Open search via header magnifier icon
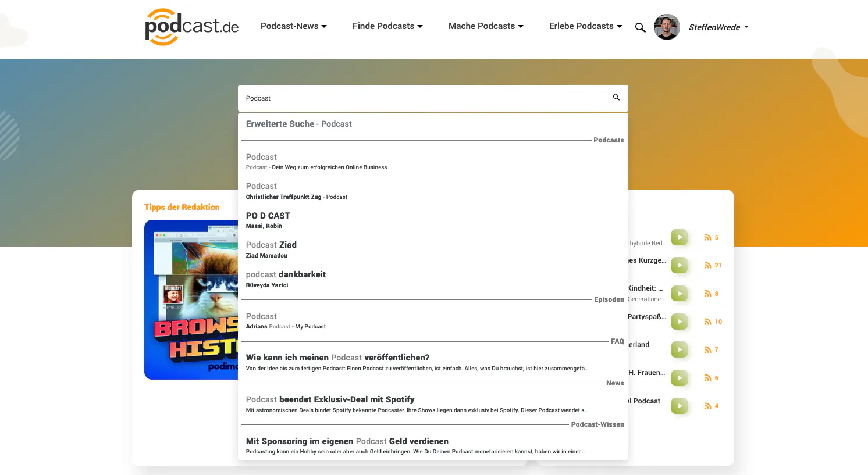This screenshot has width=868, height=475. 640,27
